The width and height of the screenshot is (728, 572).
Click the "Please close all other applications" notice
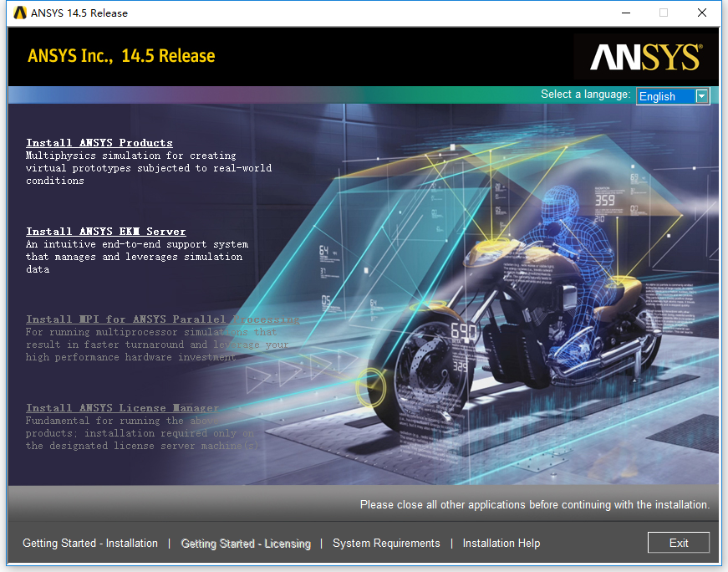click(x=535, y=504)
